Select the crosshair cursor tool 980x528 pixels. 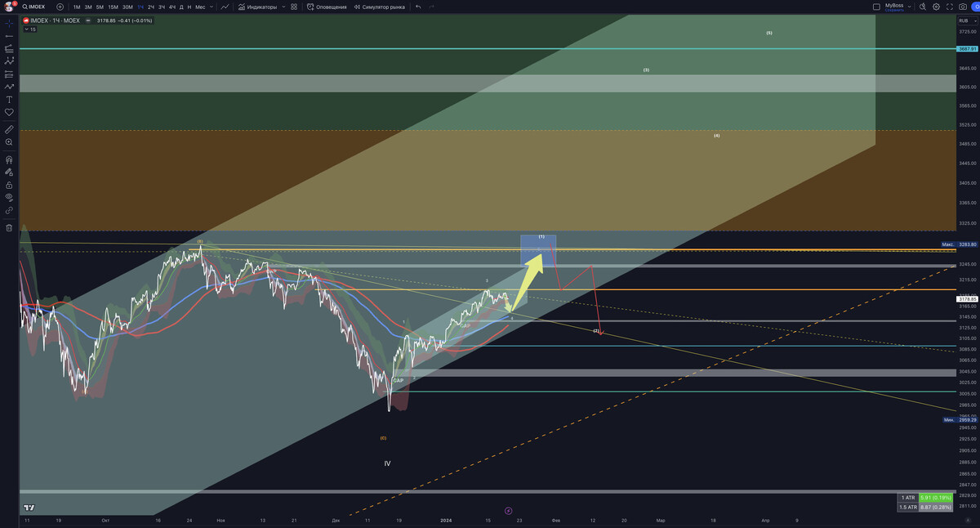(x=9, y=23)
